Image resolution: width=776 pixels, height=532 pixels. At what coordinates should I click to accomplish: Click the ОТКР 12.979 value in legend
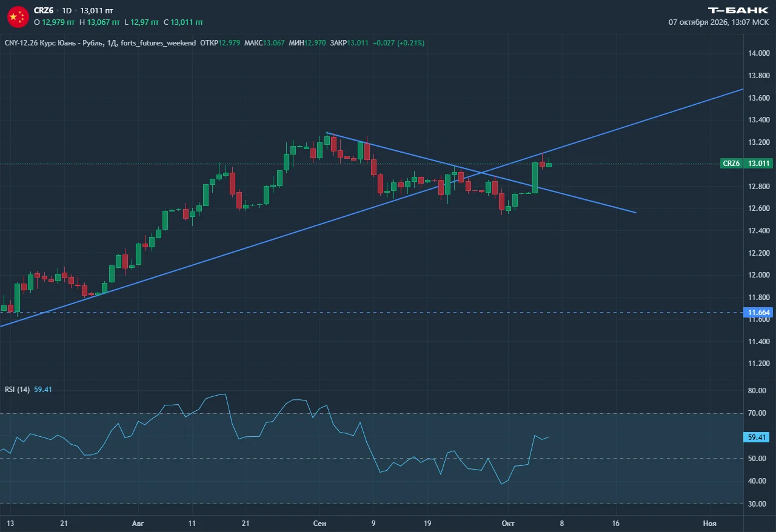click(220, 43)
